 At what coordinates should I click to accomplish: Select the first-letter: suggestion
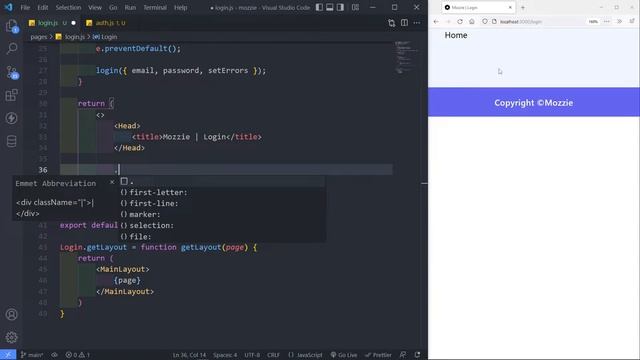[x=222, y=192]
